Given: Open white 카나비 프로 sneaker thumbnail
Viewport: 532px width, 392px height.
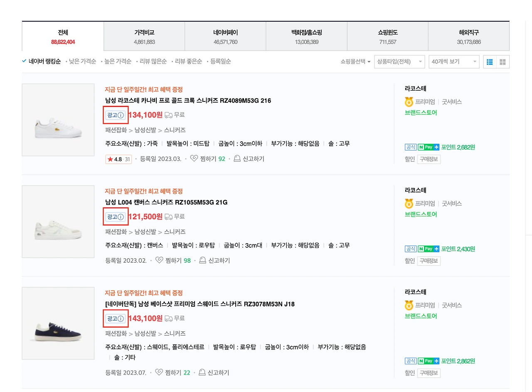Looking at the screenshot, I should point(58,120).
